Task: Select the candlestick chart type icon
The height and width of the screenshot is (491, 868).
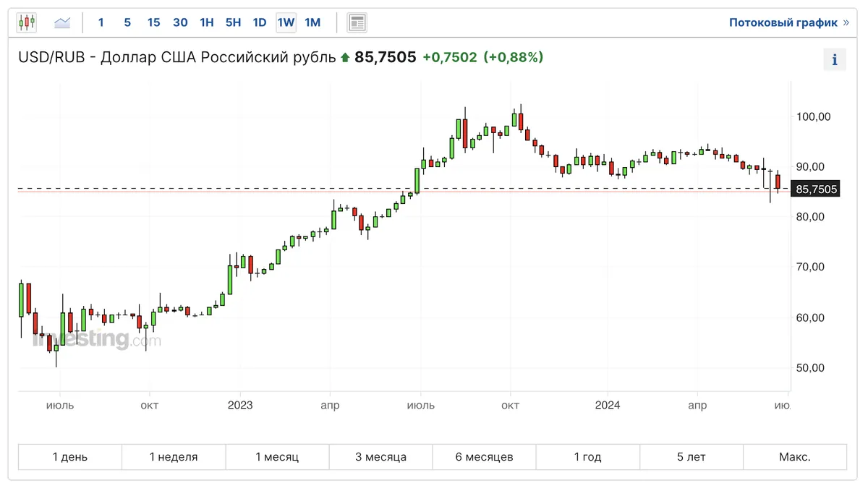Action: pyautogui.click(x=27, y=22)
